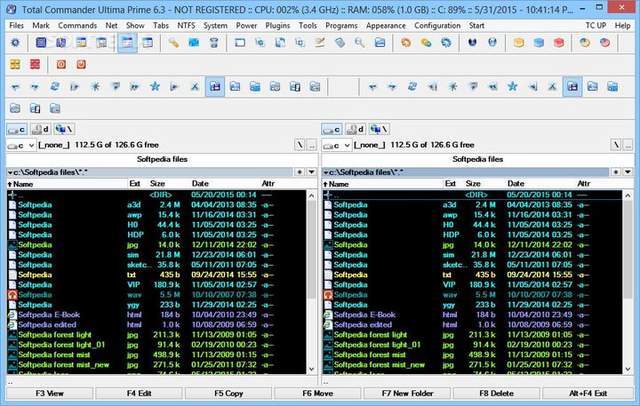Click the magnifier search icon in toolbar
640x406 pixels.
click(360, 42)
